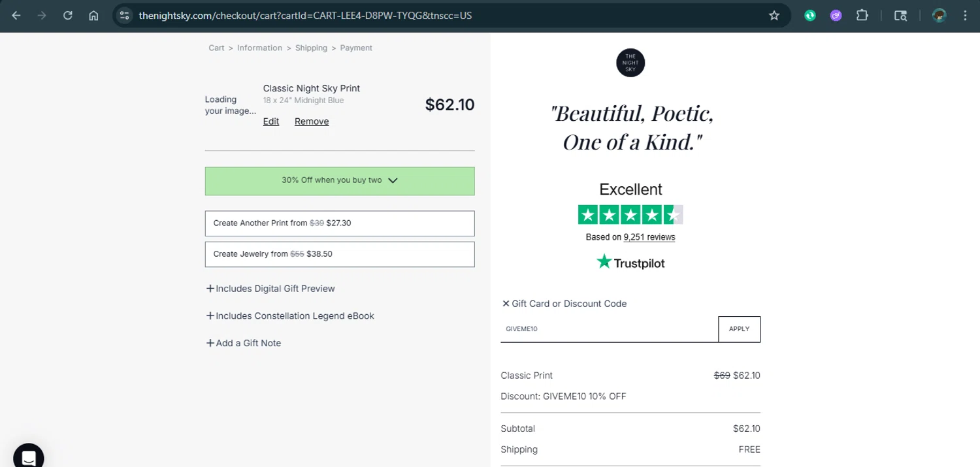Open the chat widget icon
Viewport: 980px width, 467px height.
click(28, 457)
